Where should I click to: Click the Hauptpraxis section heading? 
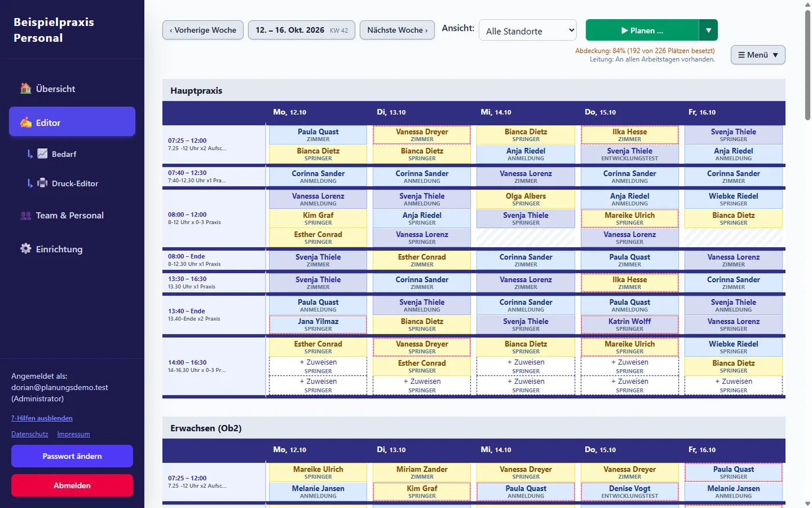196,91
